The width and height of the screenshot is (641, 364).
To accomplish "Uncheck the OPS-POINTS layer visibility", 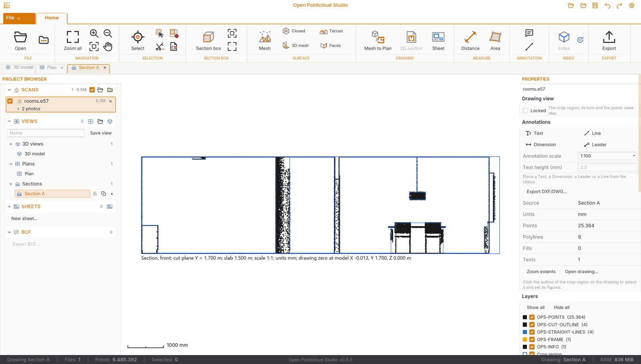I will [x=532, y=317].
